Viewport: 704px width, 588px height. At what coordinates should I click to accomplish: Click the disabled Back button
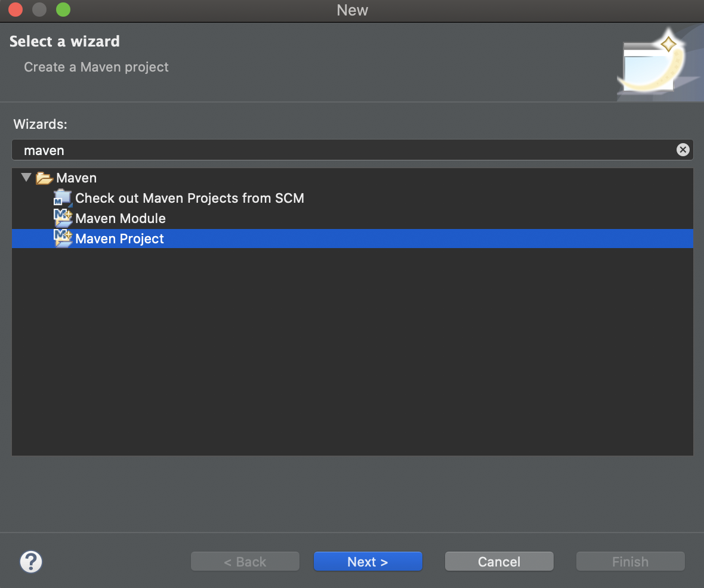click(245, 562)
